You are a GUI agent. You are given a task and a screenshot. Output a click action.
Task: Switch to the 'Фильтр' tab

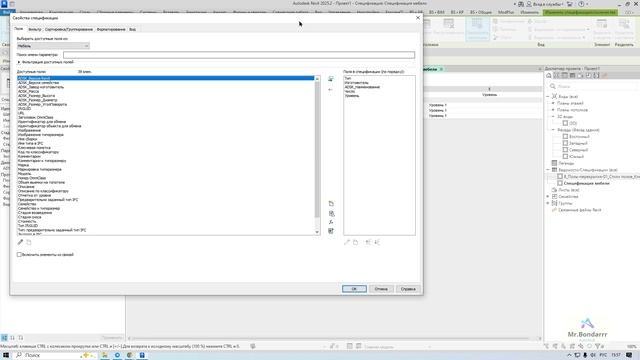pos(35,29)
